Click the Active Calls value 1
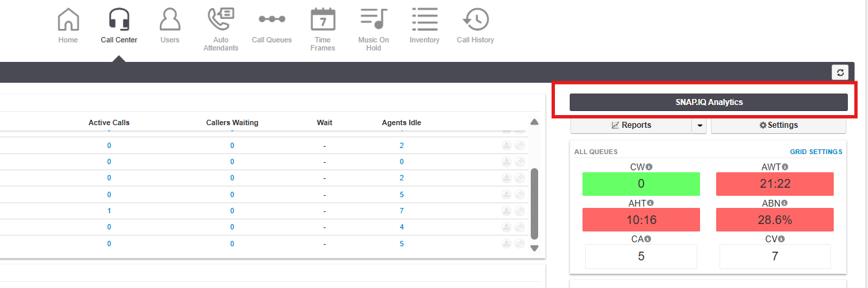The image size is (868, 288). [x=109, y=211]
